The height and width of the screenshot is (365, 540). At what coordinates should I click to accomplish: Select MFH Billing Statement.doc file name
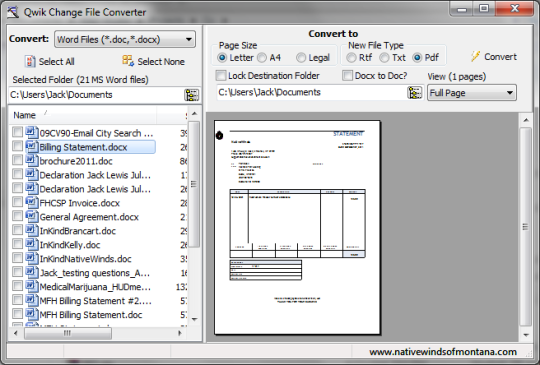91,315
